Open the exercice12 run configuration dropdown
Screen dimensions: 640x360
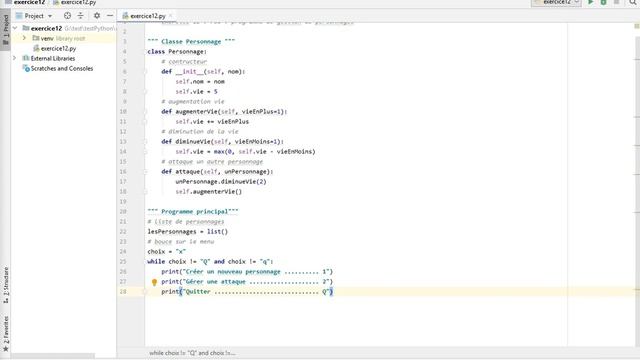pos(556,2)
